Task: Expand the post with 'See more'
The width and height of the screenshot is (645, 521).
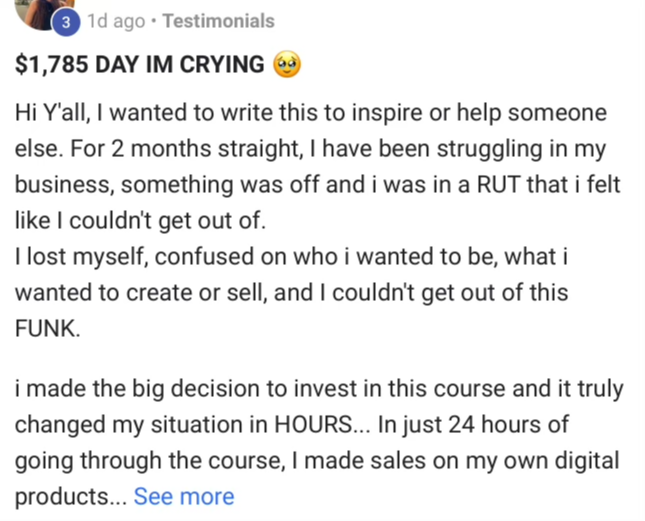Action: click(x=184, y=496)
